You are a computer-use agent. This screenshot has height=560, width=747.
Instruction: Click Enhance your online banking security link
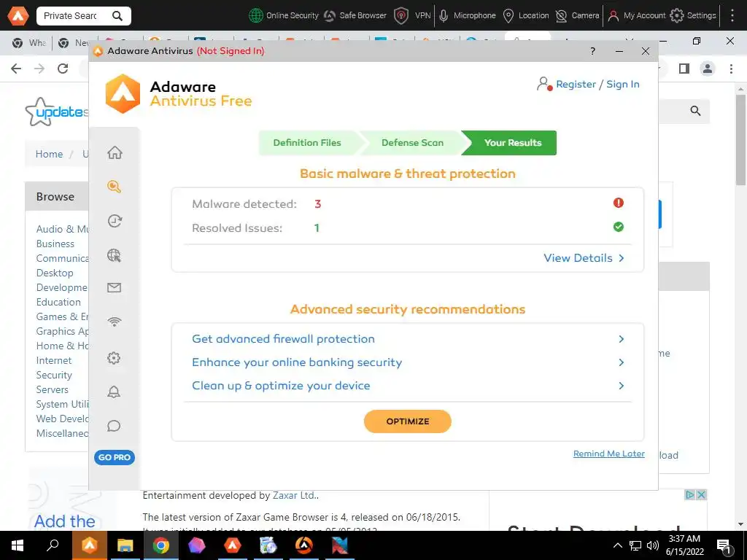point(297,362)
